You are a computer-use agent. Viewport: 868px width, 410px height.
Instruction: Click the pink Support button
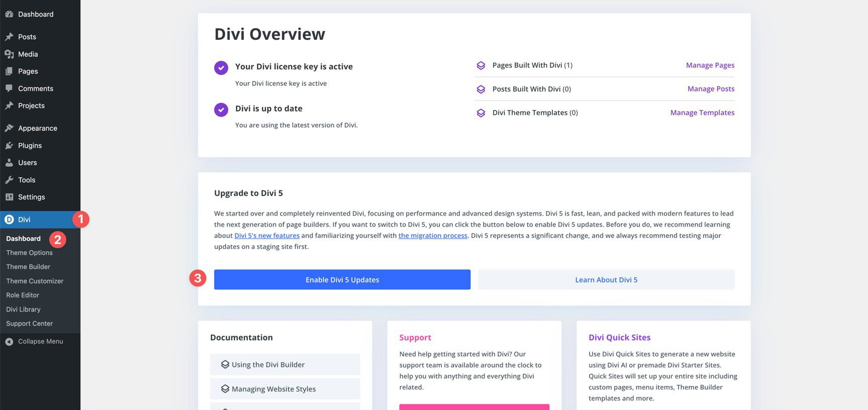[x=474, y=407]
